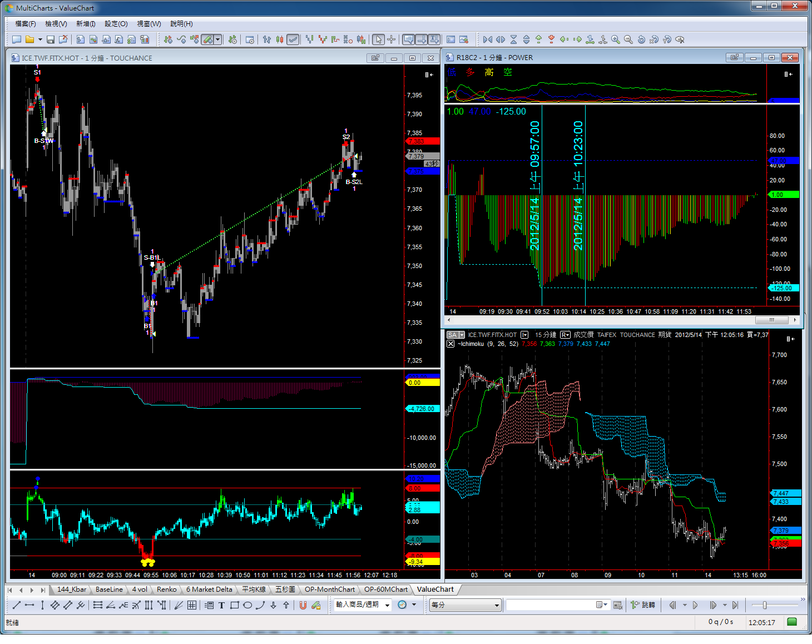Select the ellipse drawing tool
This screenshot has width=812, height=644.
point(247,605)
